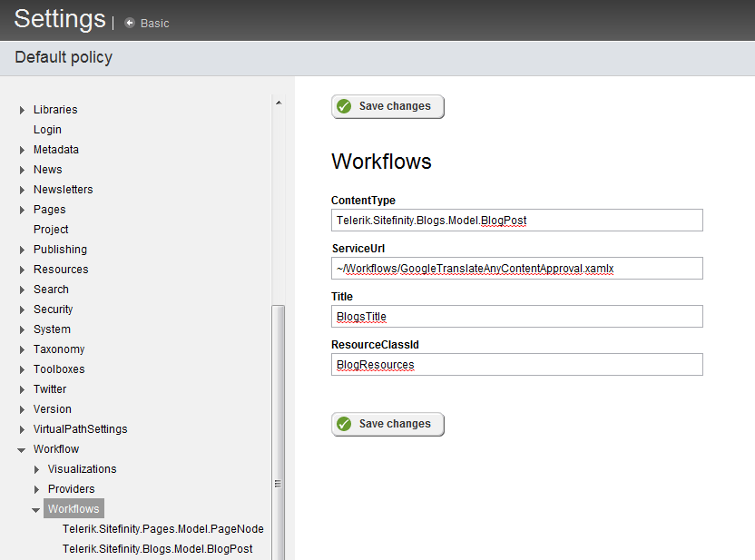Expand the Twitter tree node
The image size is (755, 560).
22,389
